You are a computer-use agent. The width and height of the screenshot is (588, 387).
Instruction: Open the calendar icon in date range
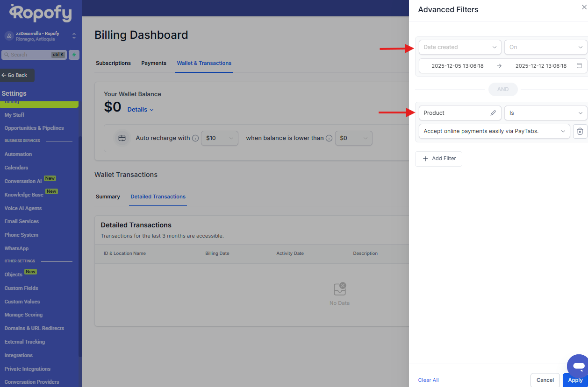[x=579, y=66]
